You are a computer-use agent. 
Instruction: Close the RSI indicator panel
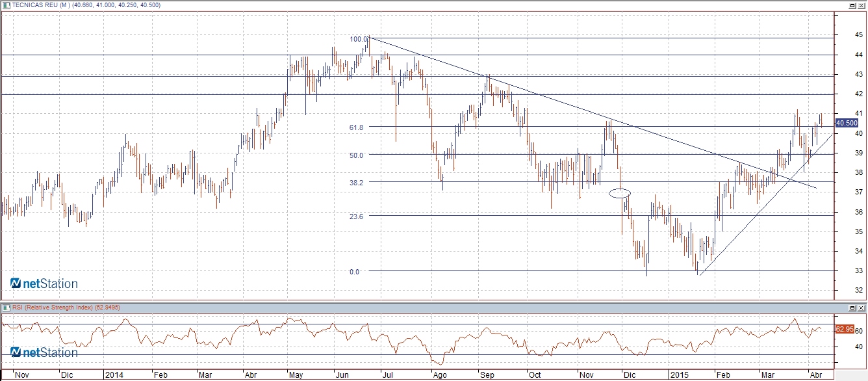pyautogui.click(x=862, y=308)
